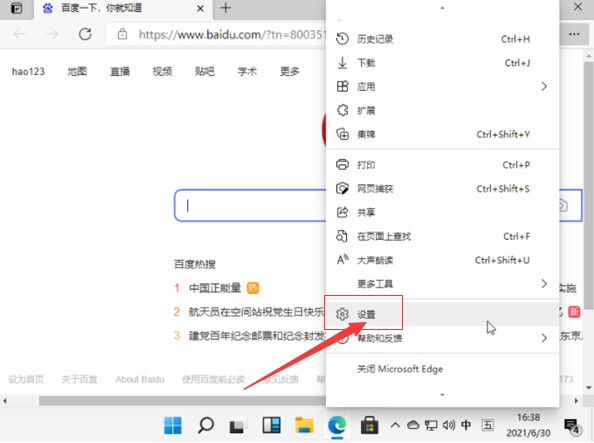Open Downloads (下载) menu entry
Screen dimensions: 594x443
(x=442, y=63)
